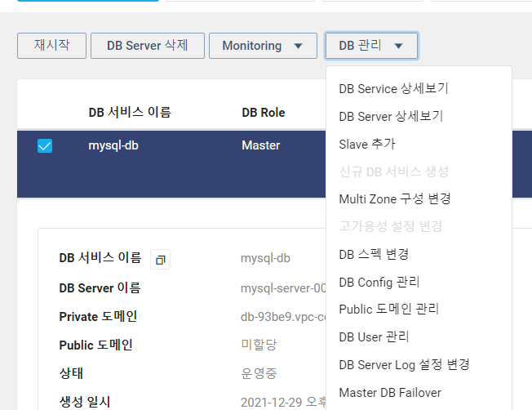Click copy icon next to DB 서비스 이름

[x=160, y=260]
